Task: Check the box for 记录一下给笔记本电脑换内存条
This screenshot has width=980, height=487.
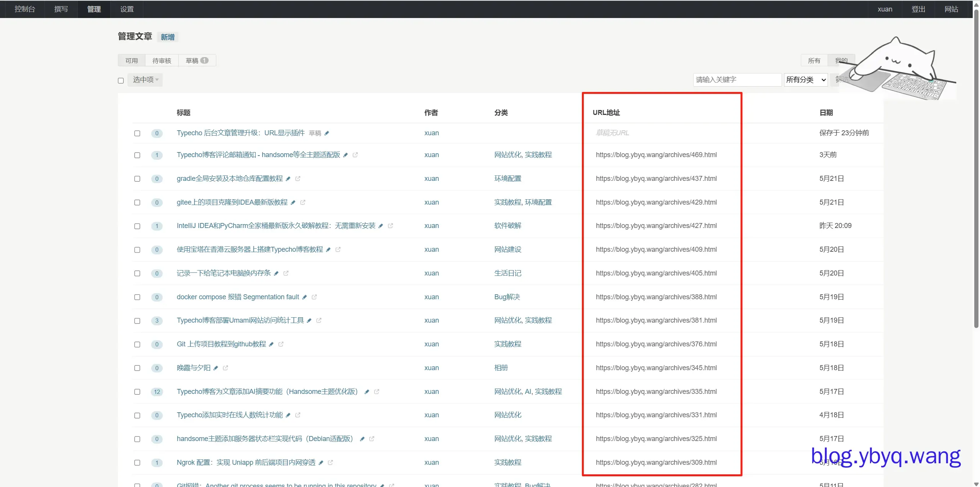Action: [137, 274]
